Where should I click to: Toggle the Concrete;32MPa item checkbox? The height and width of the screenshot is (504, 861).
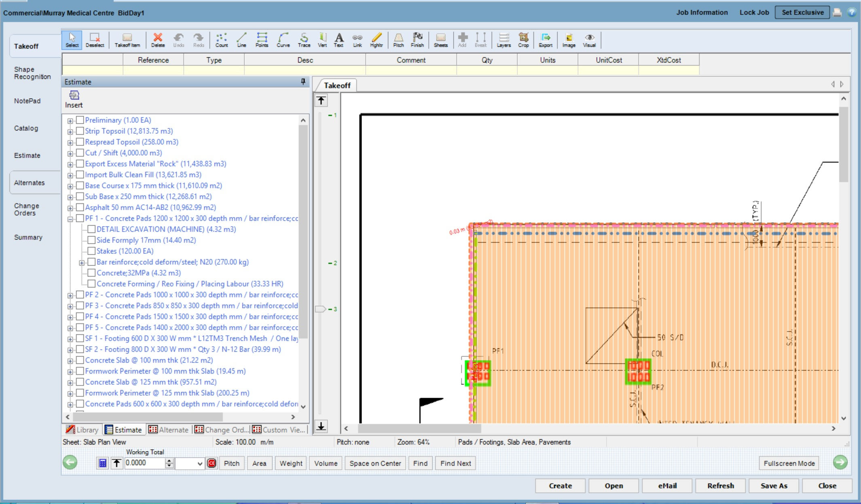(92, 273)
